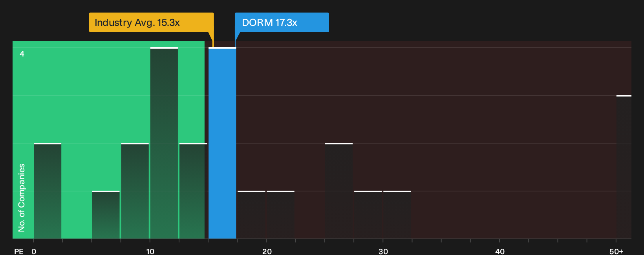Select the bar at PE 0
This screenshot has height=255, width=644.
click(48, 191)
